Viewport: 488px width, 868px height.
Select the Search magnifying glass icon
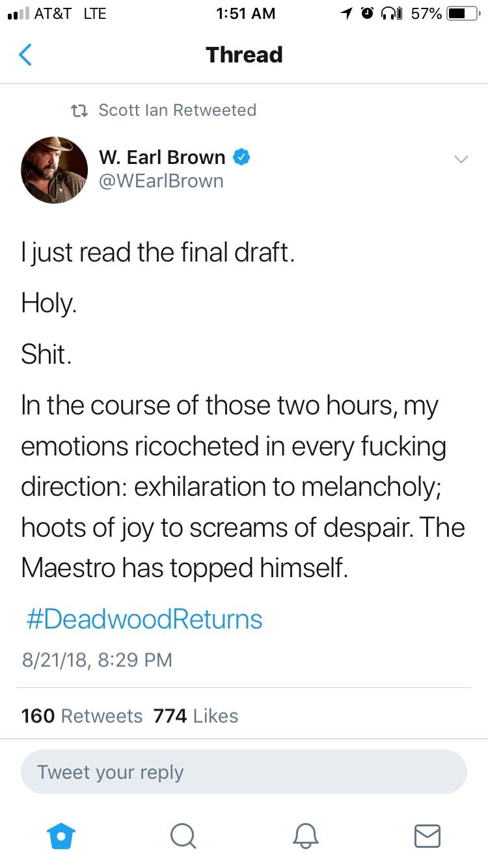pos(183,837)
